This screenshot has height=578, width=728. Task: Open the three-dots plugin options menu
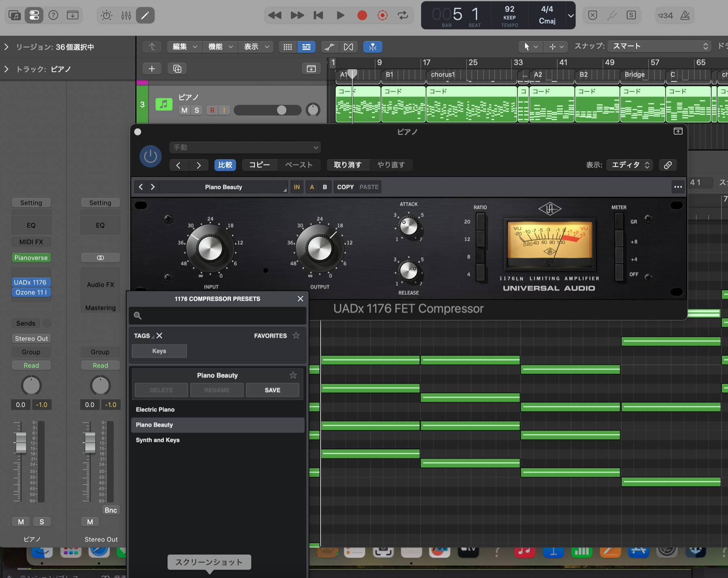(x=678, y=187)
